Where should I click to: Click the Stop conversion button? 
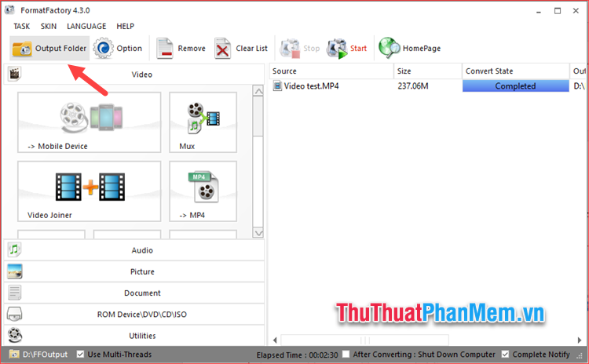[x=300, y=49]
